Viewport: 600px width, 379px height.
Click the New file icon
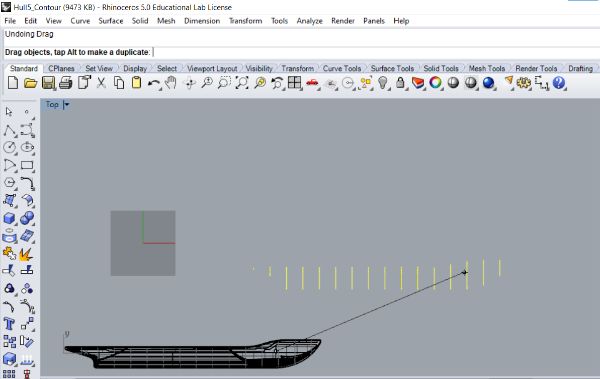click(x=13, y=83)
